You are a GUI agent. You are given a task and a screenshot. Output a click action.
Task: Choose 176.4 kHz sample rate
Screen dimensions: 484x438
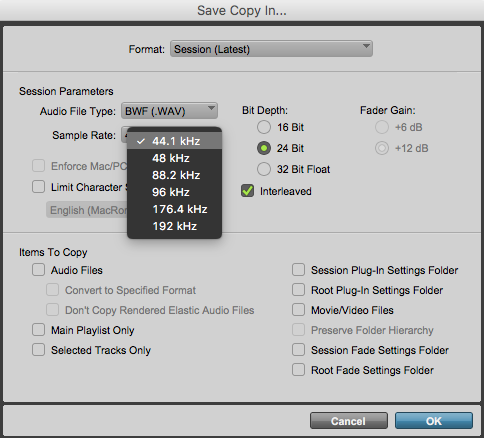[174, 209]
